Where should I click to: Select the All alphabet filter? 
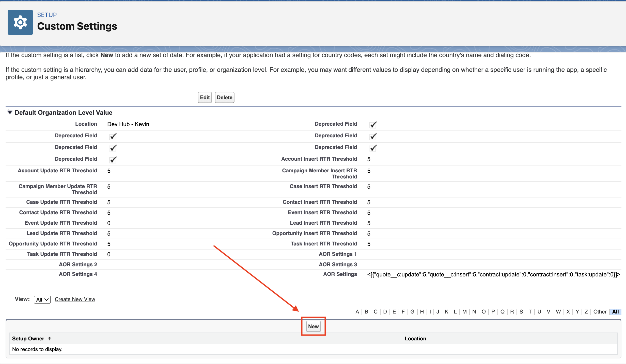(615, 312)
